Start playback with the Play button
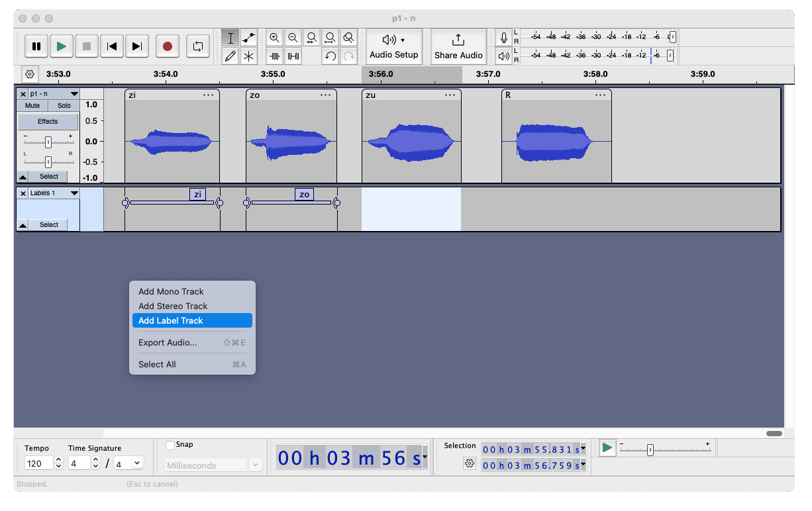 point(62,46)
